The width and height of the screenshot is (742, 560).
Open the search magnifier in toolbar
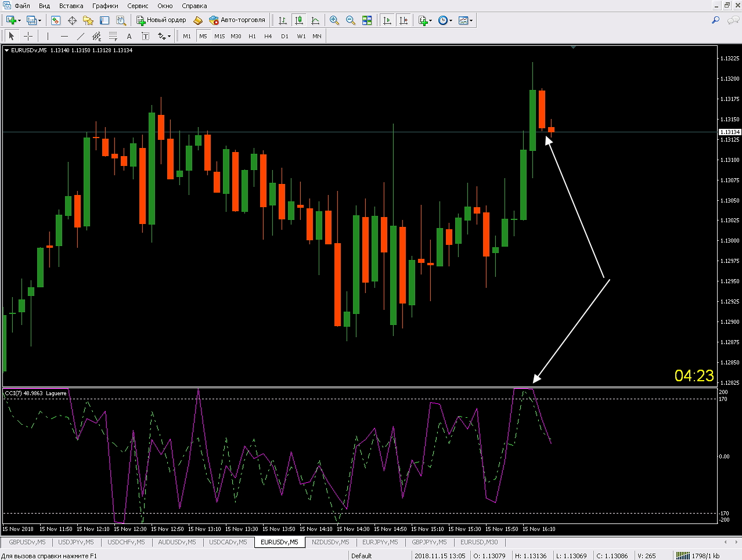(x=715, y=20)
